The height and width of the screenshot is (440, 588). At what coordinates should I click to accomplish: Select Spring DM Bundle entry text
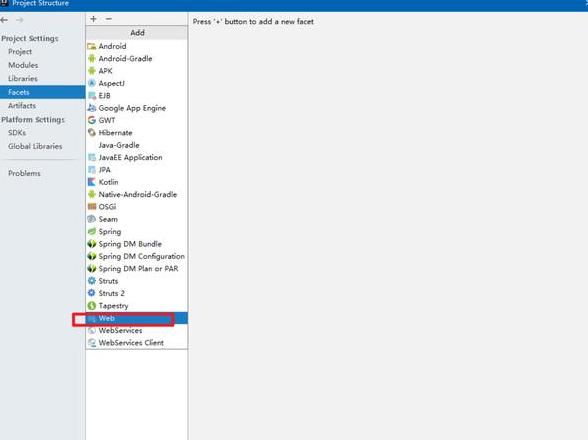click(x=130, y=244)
